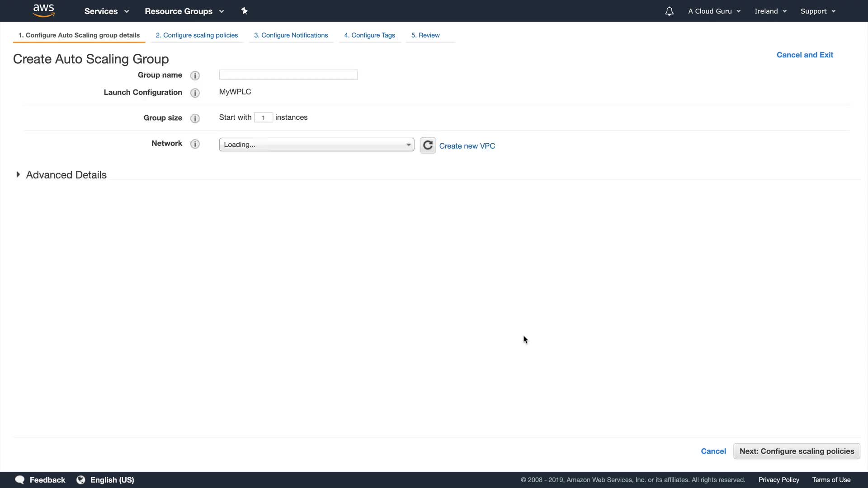The height and width of the screenshot is (488, 868).
Task: Click the pin shortcuts icon in navbar
Action: pyautogui.click(x=244, y=11)
